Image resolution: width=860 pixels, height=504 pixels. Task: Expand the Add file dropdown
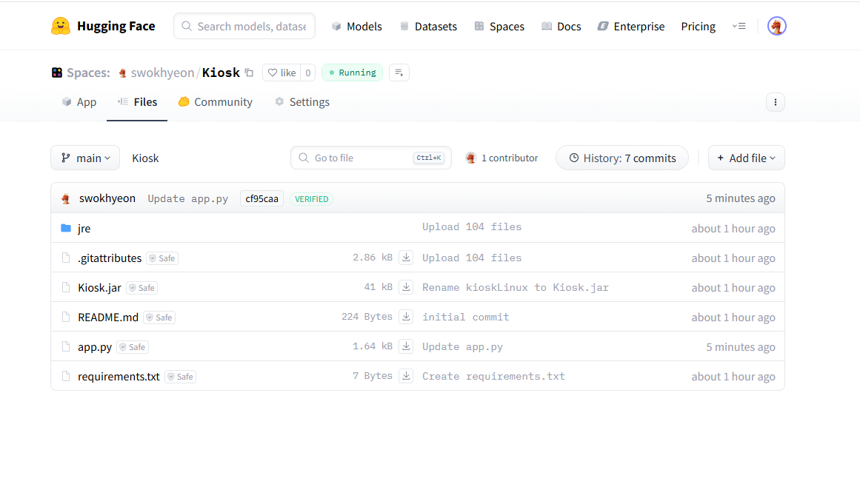pos(747,158)
